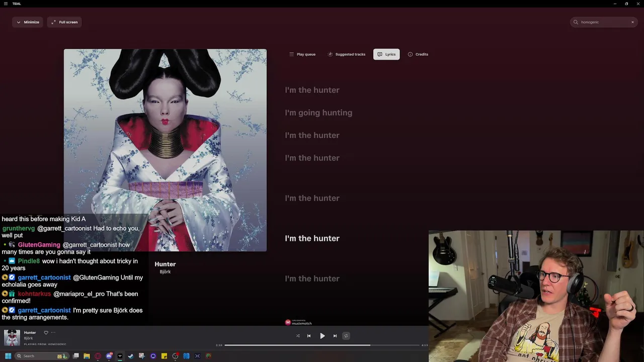Switch player to Full screen

[x=64, y=22]
